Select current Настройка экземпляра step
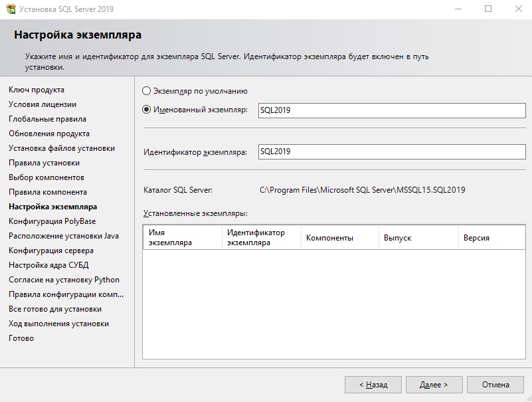 (53, 207)
